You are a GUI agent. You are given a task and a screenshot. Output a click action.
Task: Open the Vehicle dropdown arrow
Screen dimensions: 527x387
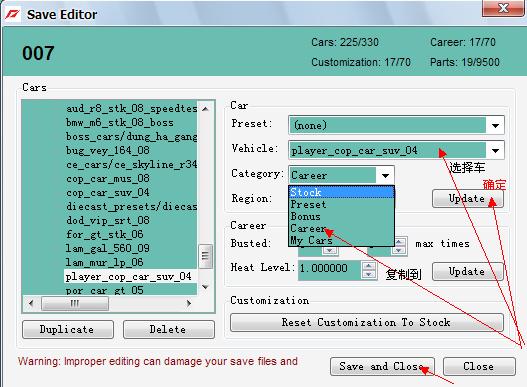point(495,150)
